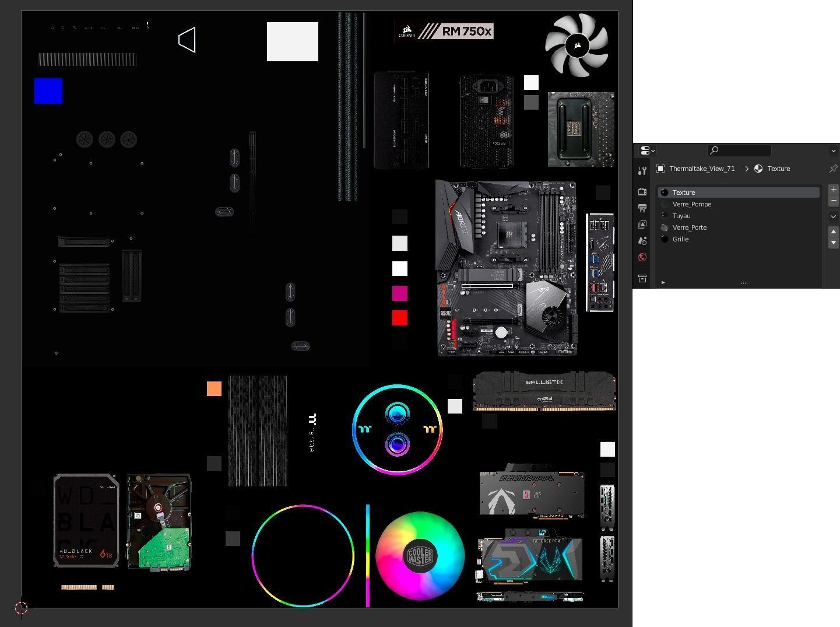The height and width of the screenshot is (627, 840).
Task: Remove the selected material slot with minus
Action: (x=834, y=201)
